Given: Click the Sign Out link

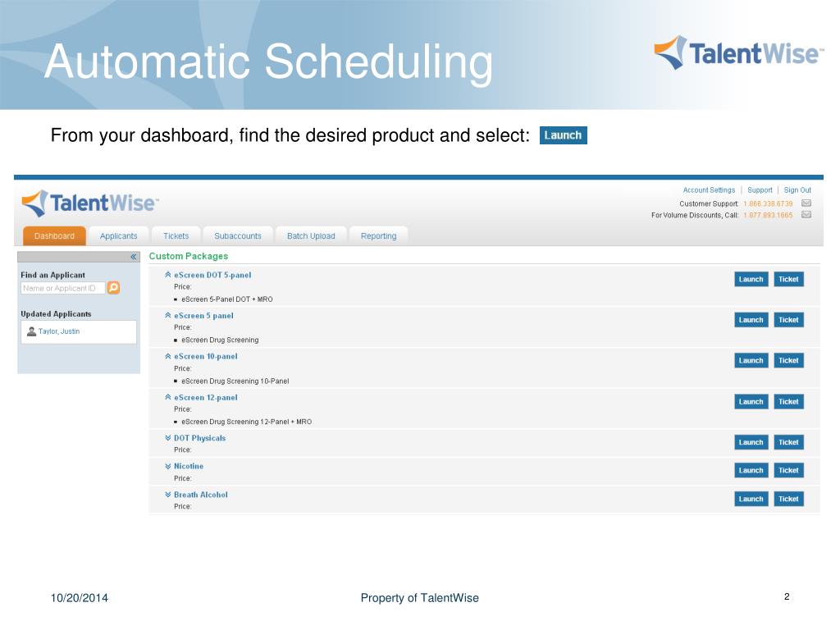Looking at the screenshot, I should 797,190.
